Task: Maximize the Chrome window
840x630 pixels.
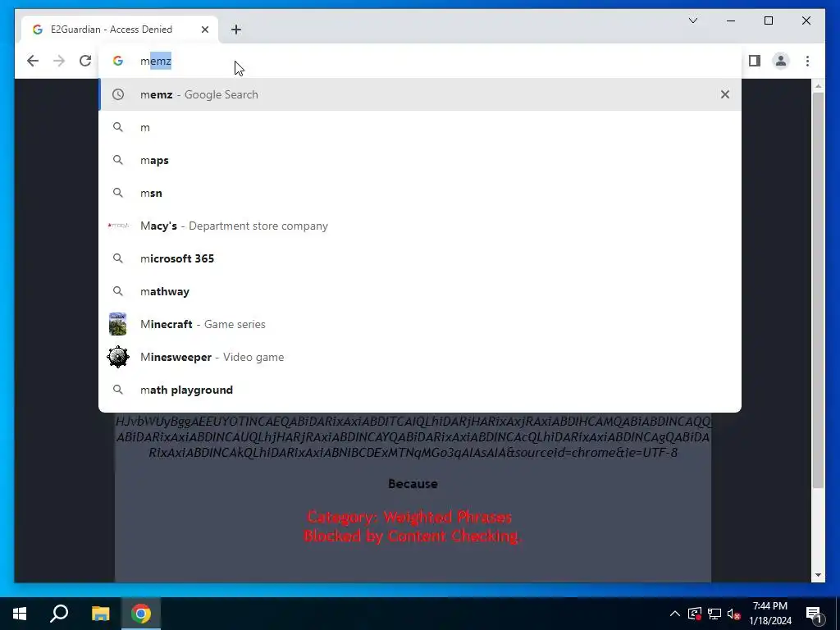Action: point(769,21)
